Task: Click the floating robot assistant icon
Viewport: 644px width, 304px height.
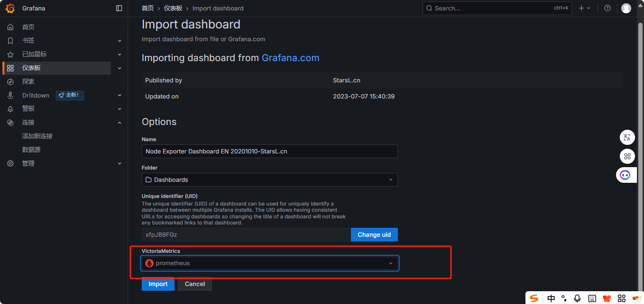Action: tap(626, 175)
